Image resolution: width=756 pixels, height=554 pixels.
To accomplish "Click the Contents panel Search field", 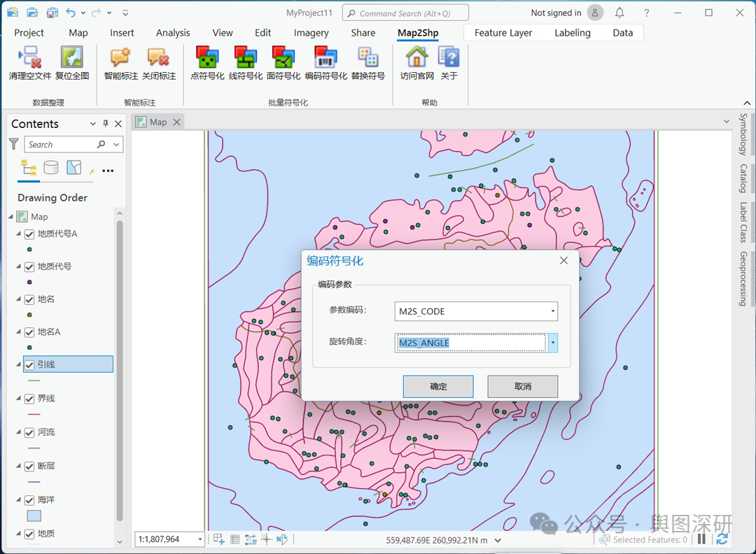I will click(x=60, y=145).
